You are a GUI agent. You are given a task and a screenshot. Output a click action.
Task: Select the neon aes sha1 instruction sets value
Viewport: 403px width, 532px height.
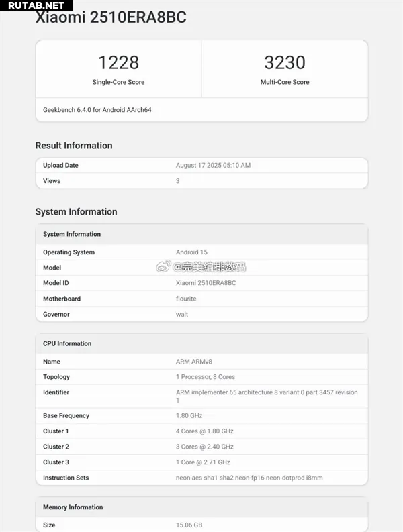point(249,478)
